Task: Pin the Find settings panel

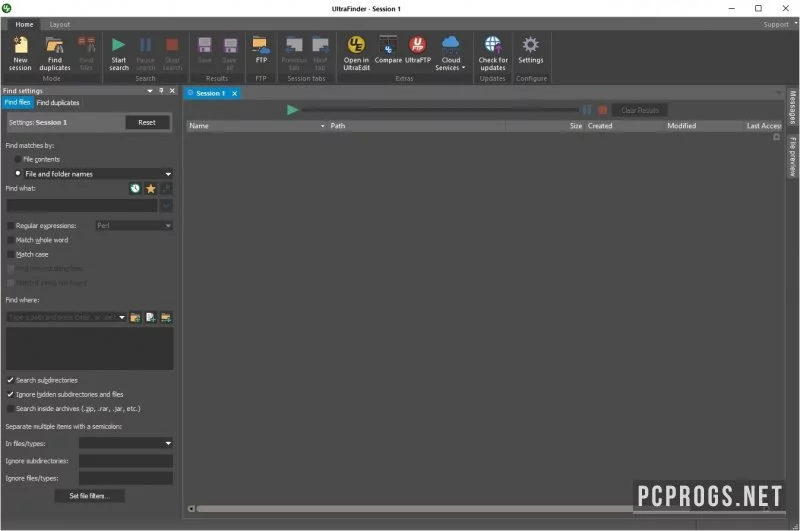Action: [x=161, y=90]
